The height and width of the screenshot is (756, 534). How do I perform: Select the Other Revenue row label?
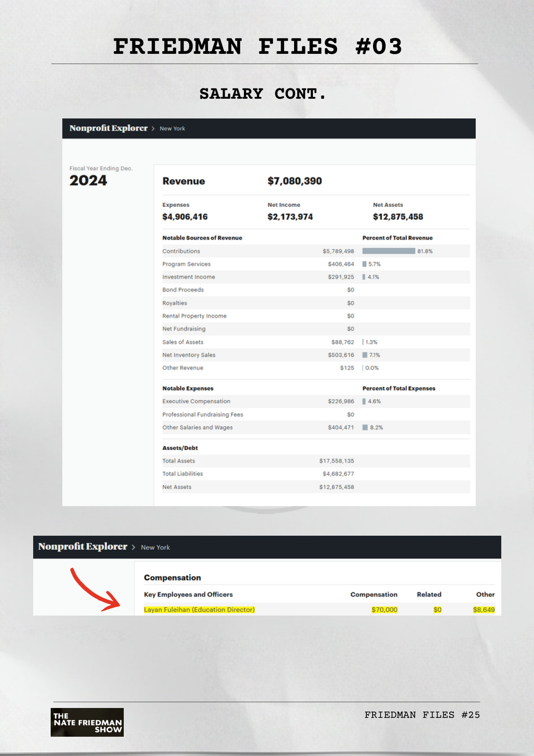pos(182,368)
